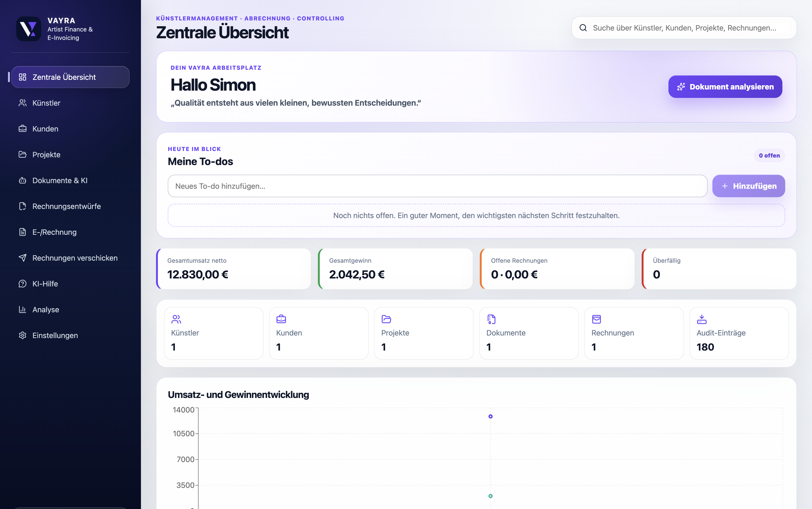This screenshot has width=812, height=509.
Task: Click the paper plane icon for Rechnungen verschicken
Action: tap(23, 258)
